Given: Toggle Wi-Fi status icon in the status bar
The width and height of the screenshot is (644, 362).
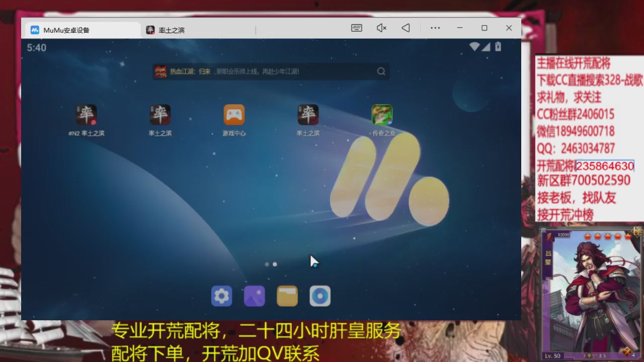Looking at the screenshot, I should (x=473, y=46).
